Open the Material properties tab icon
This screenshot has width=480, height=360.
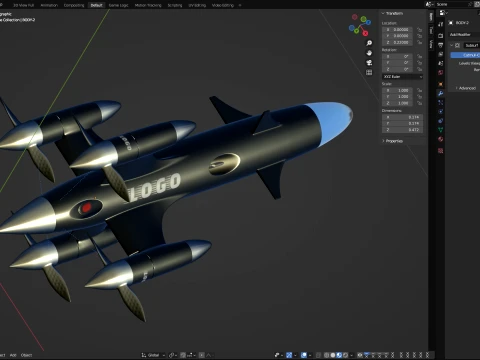[441, 139]
